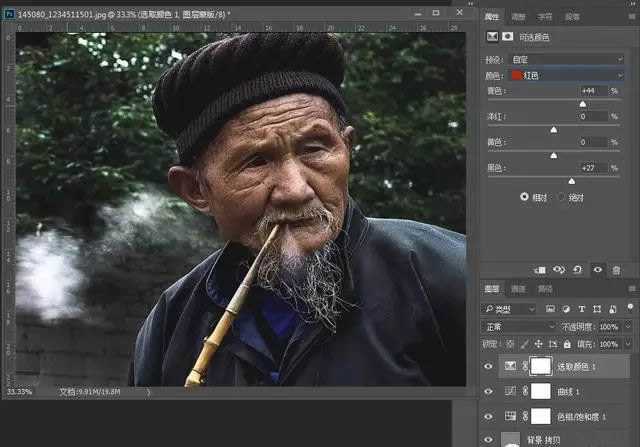Click the clip to layer icon in Properties
This screenshot has height=447, width=640.
click(540, 270)
